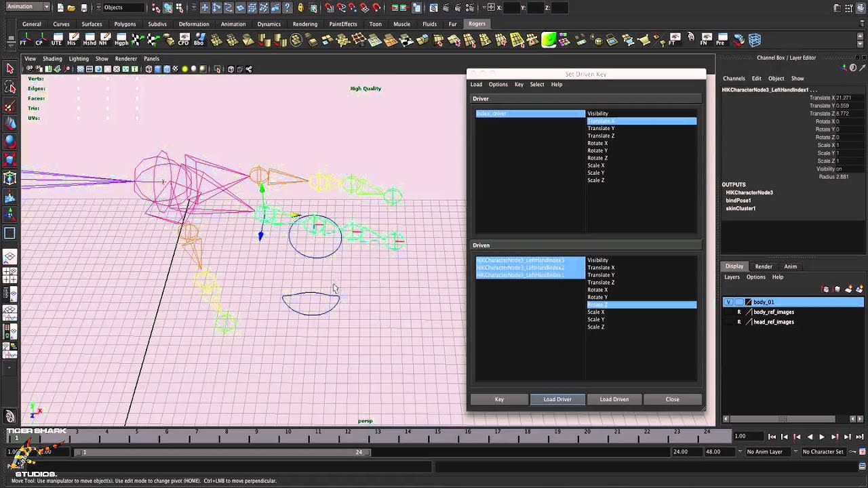
Task: Switch to the Render layer tab
Action: click(764, 266)
